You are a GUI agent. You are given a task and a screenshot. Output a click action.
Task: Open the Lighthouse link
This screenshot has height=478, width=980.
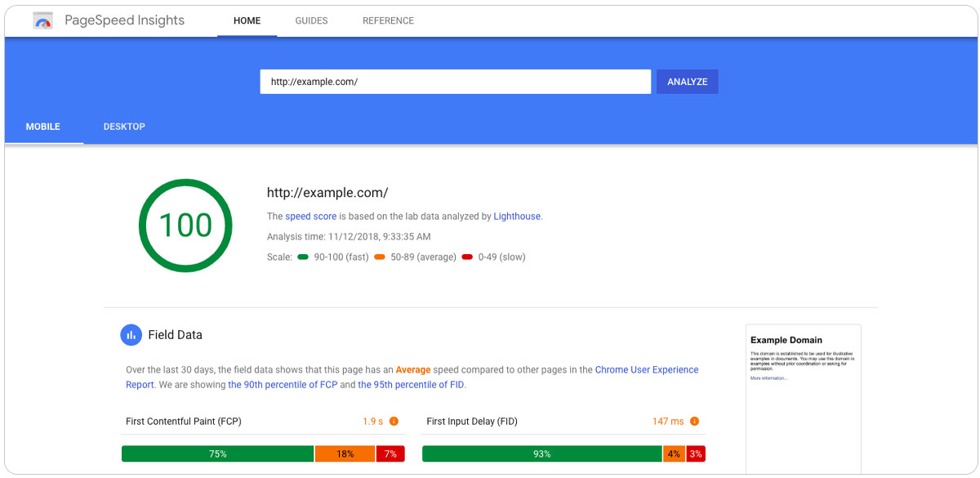516,216
